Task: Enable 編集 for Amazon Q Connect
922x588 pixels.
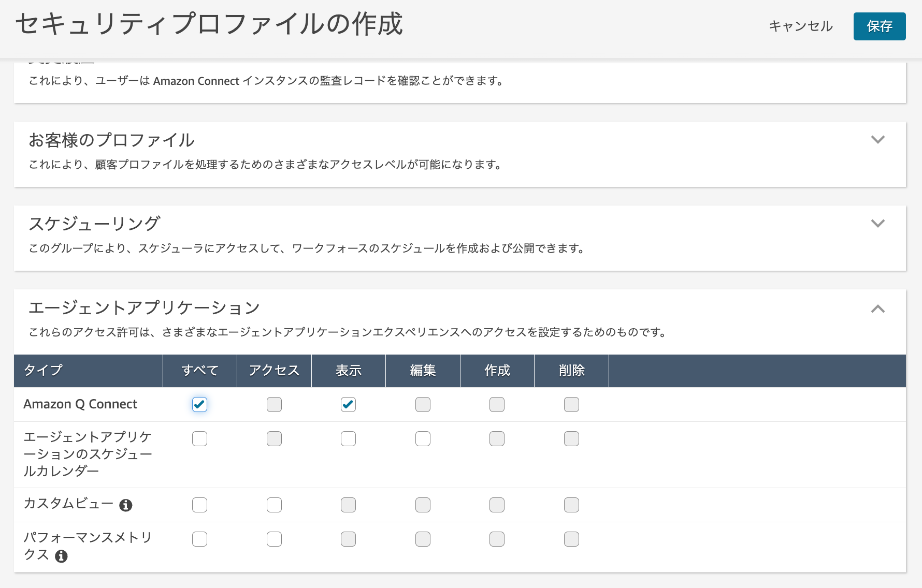Action: click(423, 405)
